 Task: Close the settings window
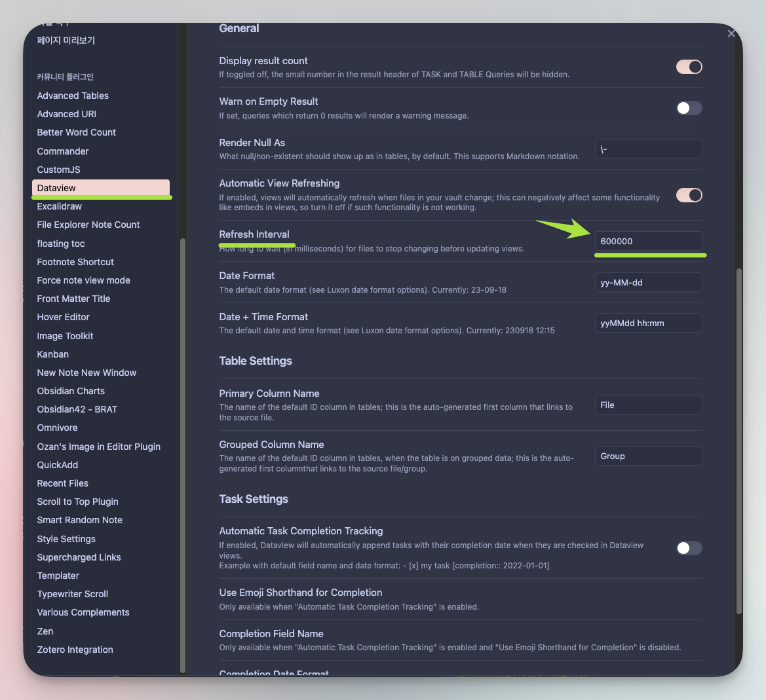[731, 33]
